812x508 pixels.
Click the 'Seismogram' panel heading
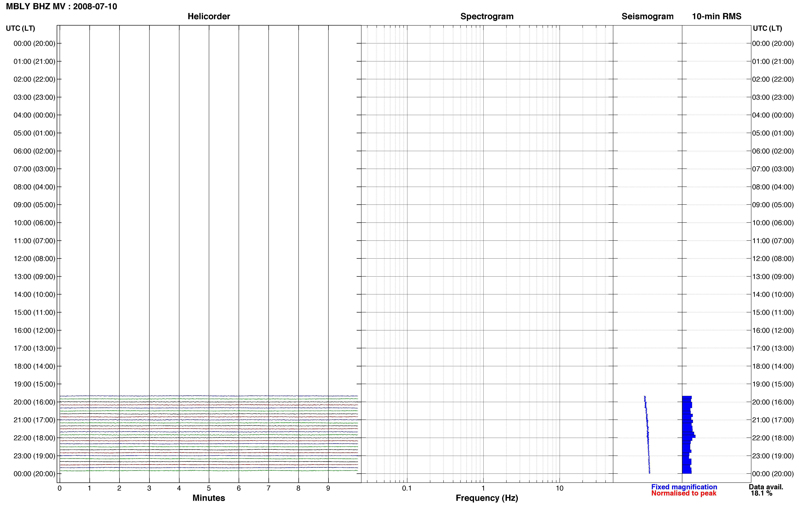(648, 16)
